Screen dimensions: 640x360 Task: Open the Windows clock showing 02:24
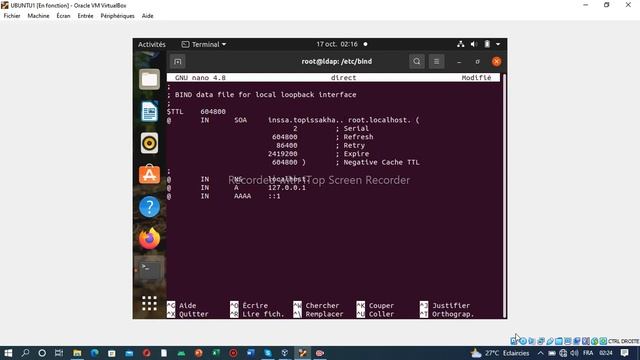pos(606,353)
